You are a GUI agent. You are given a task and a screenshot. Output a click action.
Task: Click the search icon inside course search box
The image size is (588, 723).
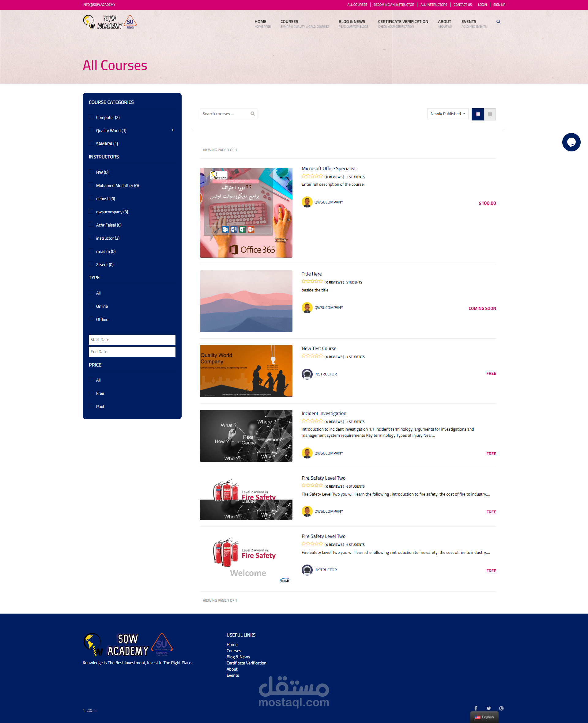[x=252, y=114]
